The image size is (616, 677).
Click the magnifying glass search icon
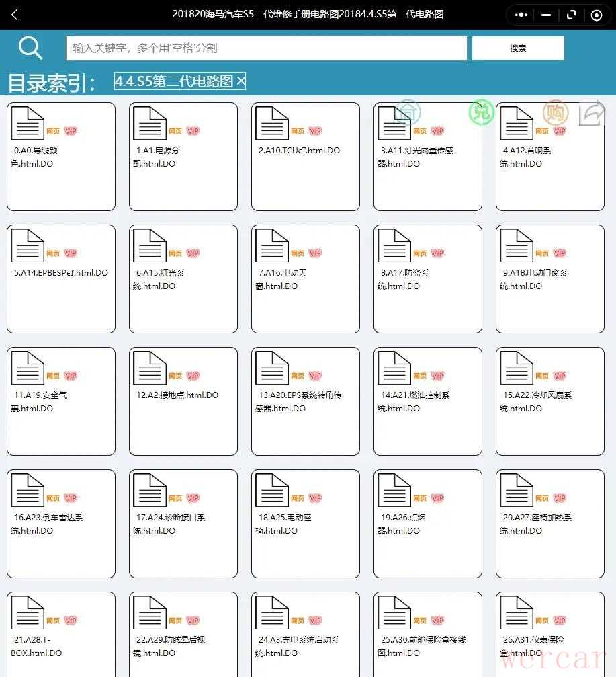[30, 48]
